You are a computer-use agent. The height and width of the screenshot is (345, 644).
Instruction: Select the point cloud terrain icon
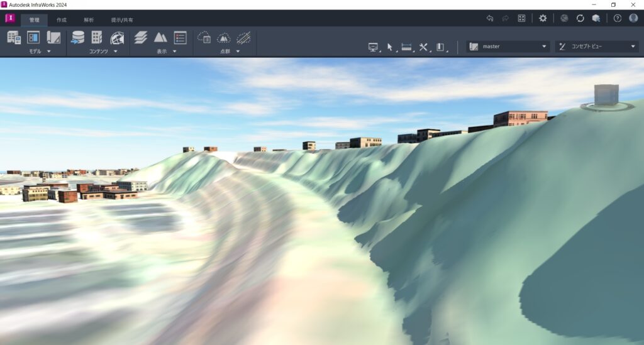coord(223,38)
